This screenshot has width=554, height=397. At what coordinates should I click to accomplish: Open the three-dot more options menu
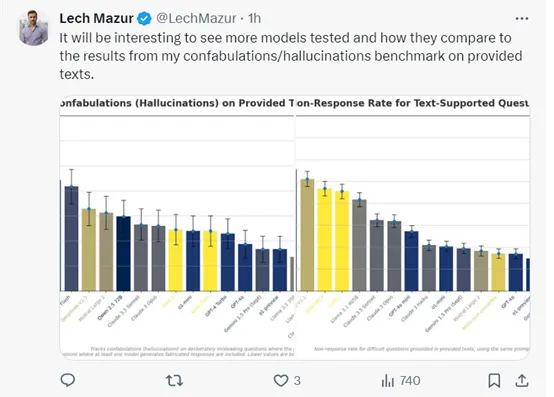[522, 18]
